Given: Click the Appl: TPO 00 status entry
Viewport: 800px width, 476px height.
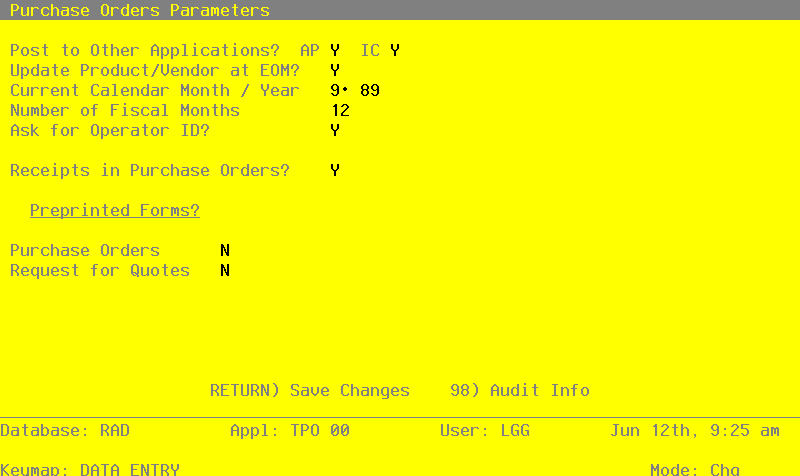Looking at the screenshot, I should (290, 431).
